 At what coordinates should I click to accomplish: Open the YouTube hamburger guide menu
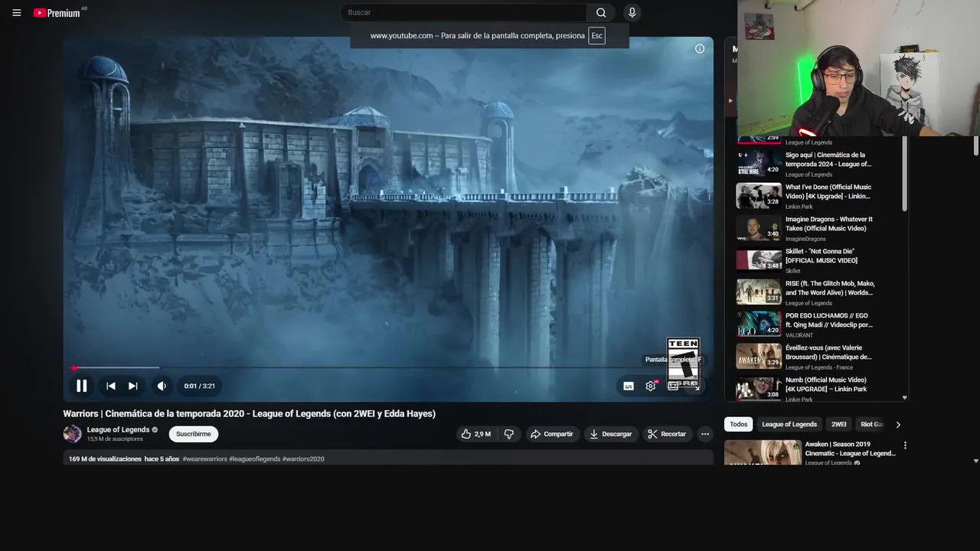(16, 13)
